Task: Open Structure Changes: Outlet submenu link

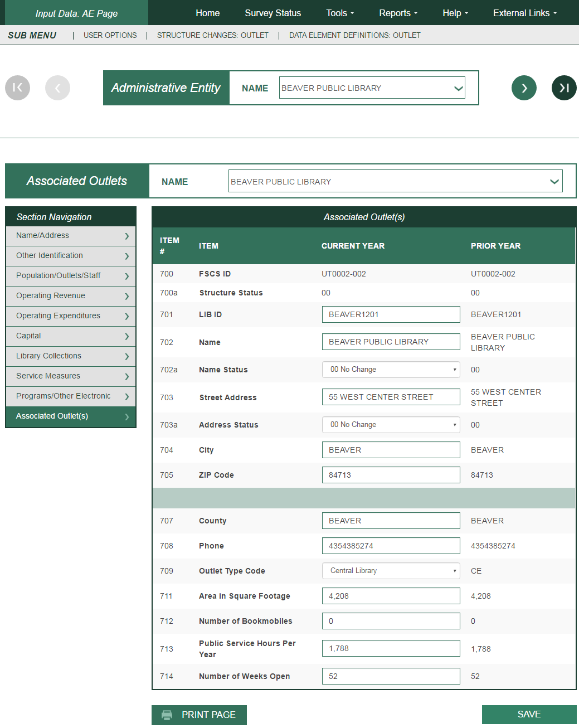Action: 212,35
